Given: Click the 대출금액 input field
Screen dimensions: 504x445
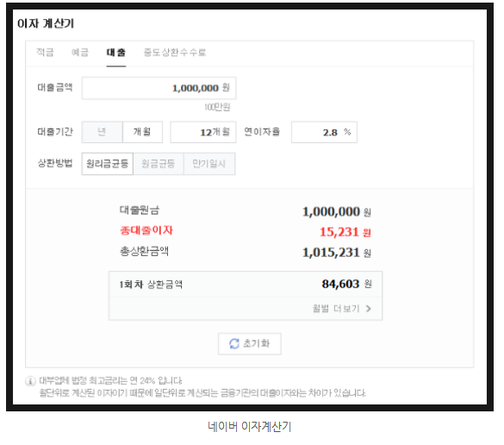Looking at the screenshot, I should [x=159, y=88].
